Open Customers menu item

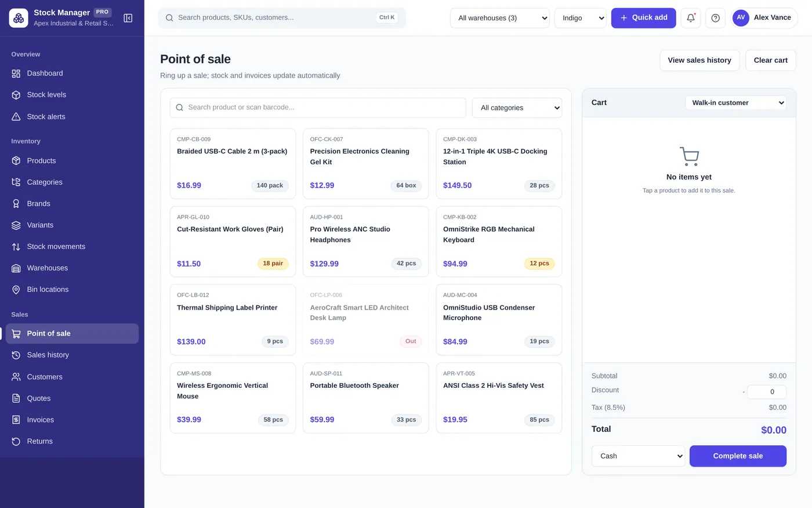coord(72,377)
